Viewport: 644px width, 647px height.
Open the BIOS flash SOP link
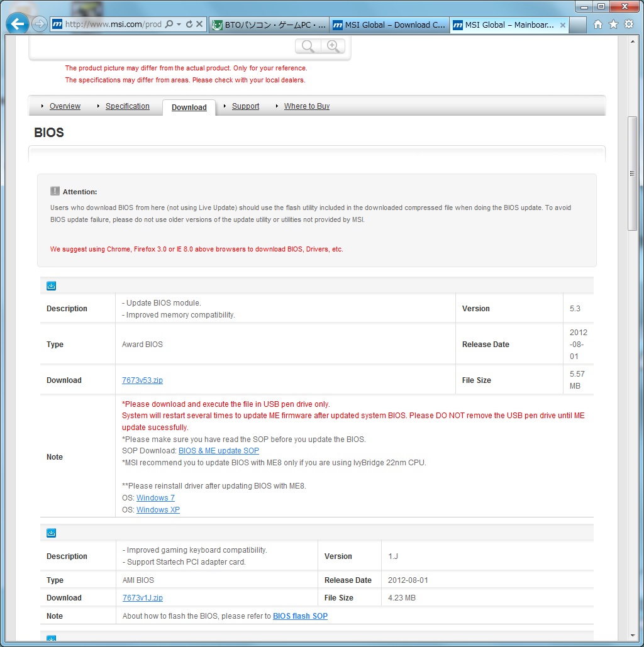(300, 616)
